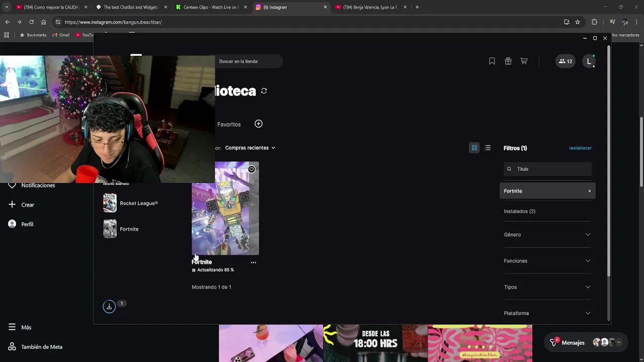Screen dimensions: 644x362
Task: Pause the Fortnite update
Action: (194, 270)
